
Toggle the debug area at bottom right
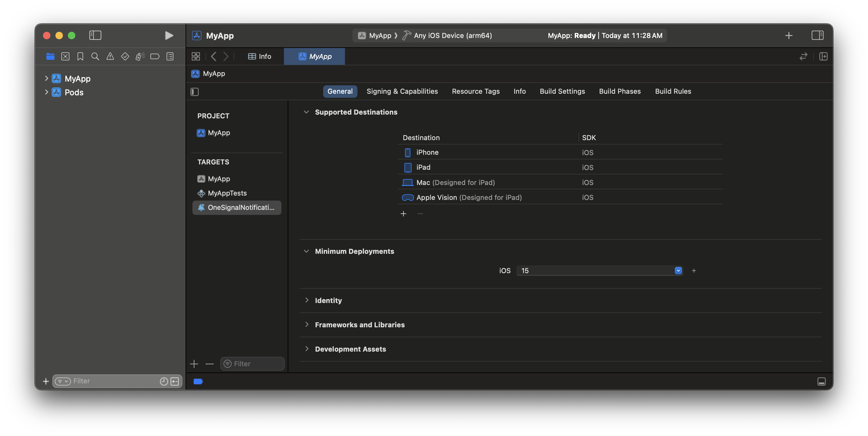pyautogui.click(x=822, y=381)
